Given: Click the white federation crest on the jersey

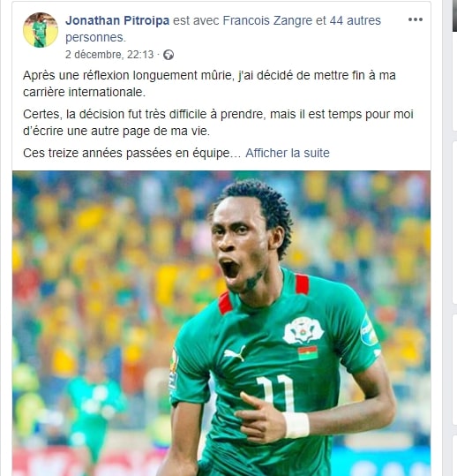Looking at the screenshot, I should [x=303, y=330].
